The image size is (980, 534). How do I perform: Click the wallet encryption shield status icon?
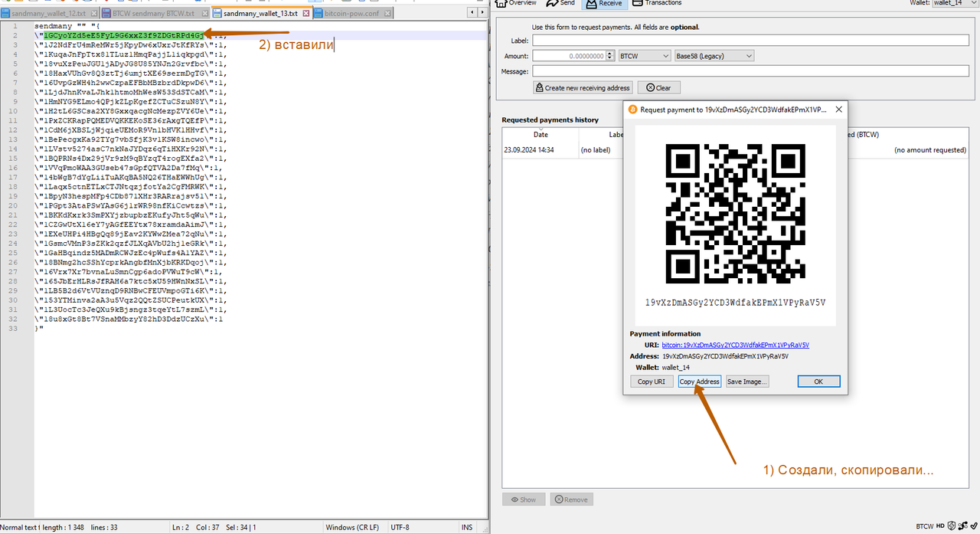(952, 526)
